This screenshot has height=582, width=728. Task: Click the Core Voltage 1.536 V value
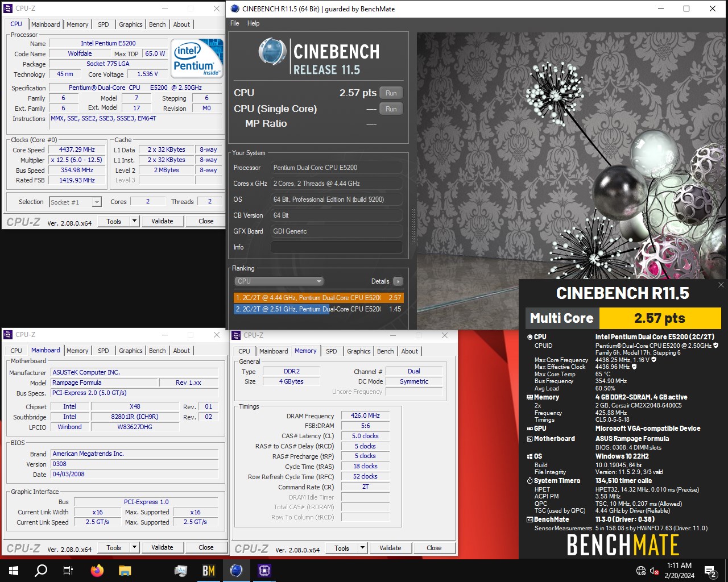click(147, 74)
